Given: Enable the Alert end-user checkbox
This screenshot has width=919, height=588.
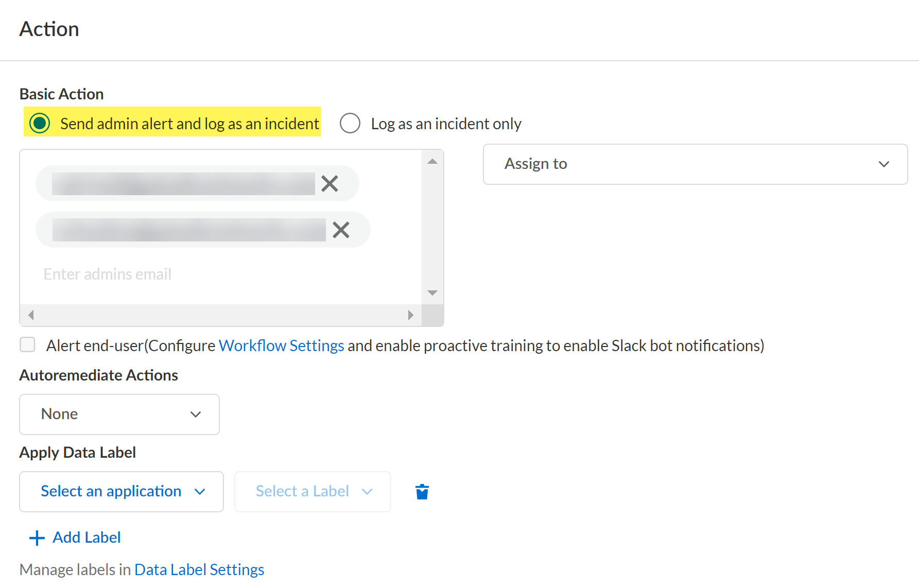Looking at the screenshot, I should click(28, 344).
